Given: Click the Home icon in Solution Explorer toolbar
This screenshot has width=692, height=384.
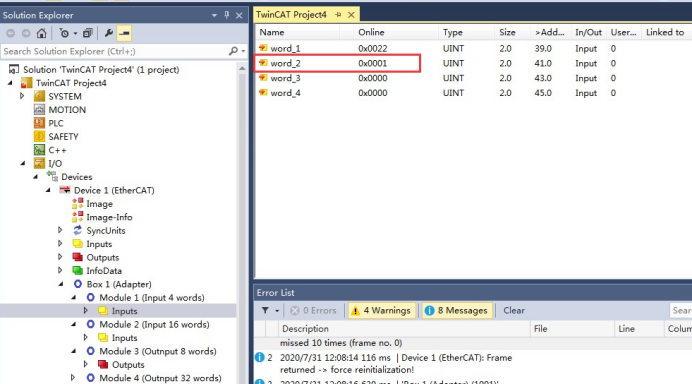Looking at the screenshot, I should coord(41,33).
